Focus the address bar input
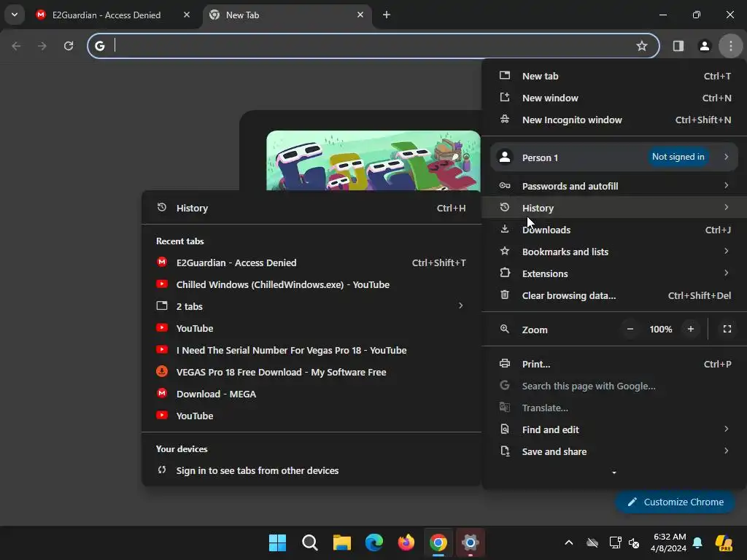Viewport: 747px width, 560px height. [x=373, y=46]
